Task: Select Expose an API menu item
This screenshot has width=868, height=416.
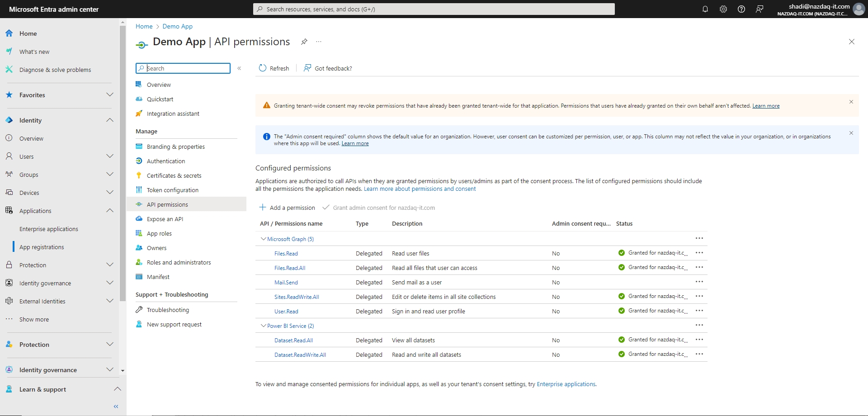Action: 165,219
